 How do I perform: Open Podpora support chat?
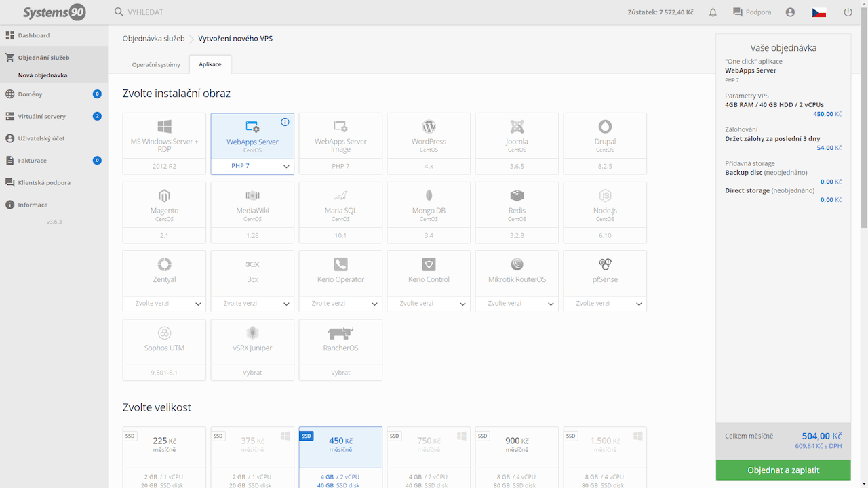[751, 12]
